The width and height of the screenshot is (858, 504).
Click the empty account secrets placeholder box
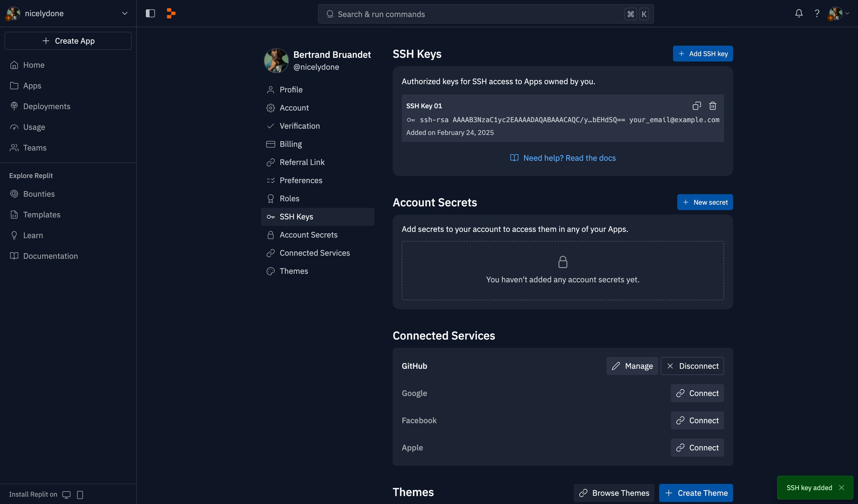[x=563, y=270]
